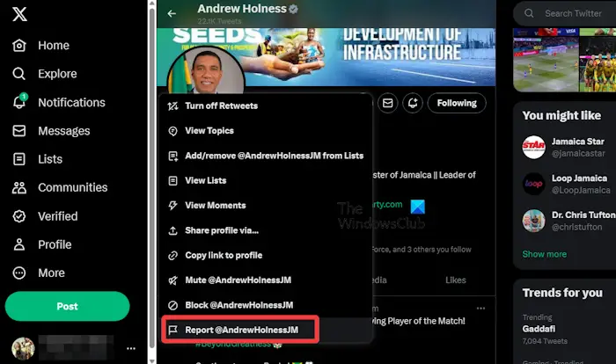Click the Following button
616x364 pixels.
(x=457, y=103)
